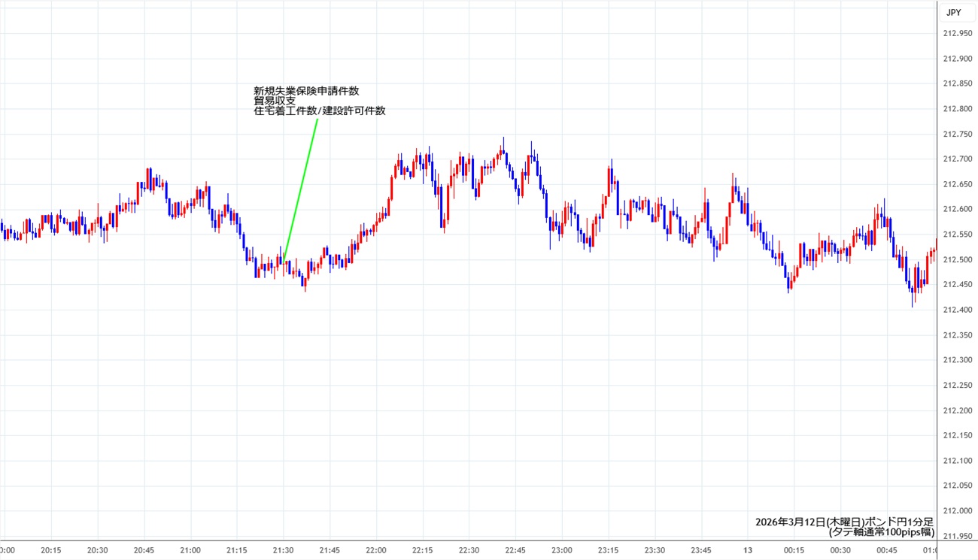This screenshot has height=560, width=978.
Task: Select the 貿易収支 annotation line
Action: point(275,101)
